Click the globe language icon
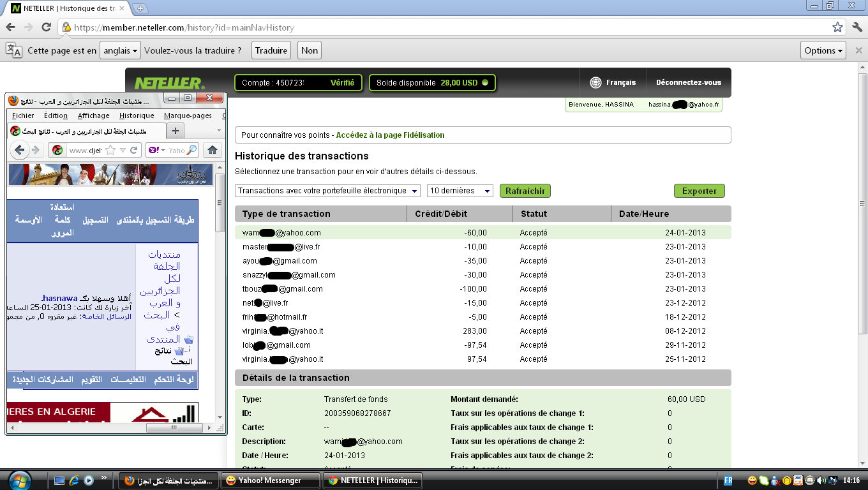The width and height of the screenshot is (868, 490). [595, 82]
